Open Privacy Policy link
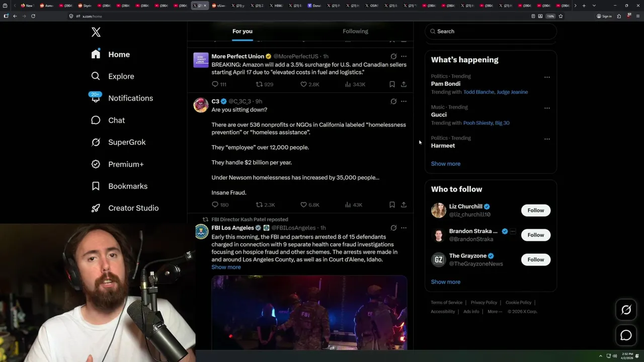The image size is (644, 362). 484,303
